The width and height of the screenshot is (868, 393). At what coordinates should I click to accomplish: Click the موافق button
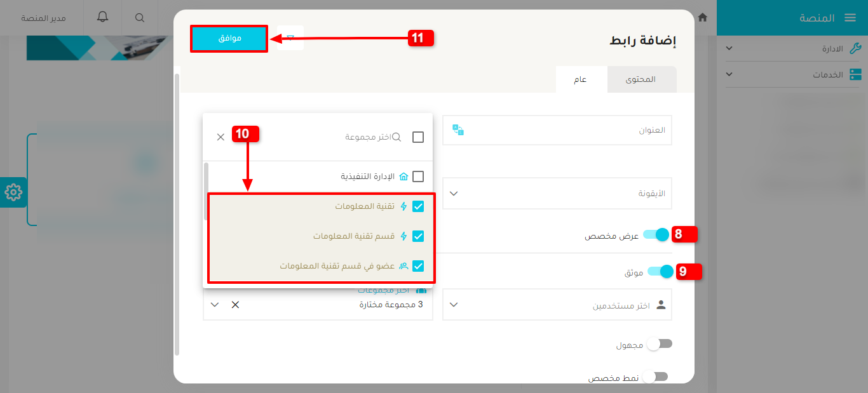click(229, 38)
